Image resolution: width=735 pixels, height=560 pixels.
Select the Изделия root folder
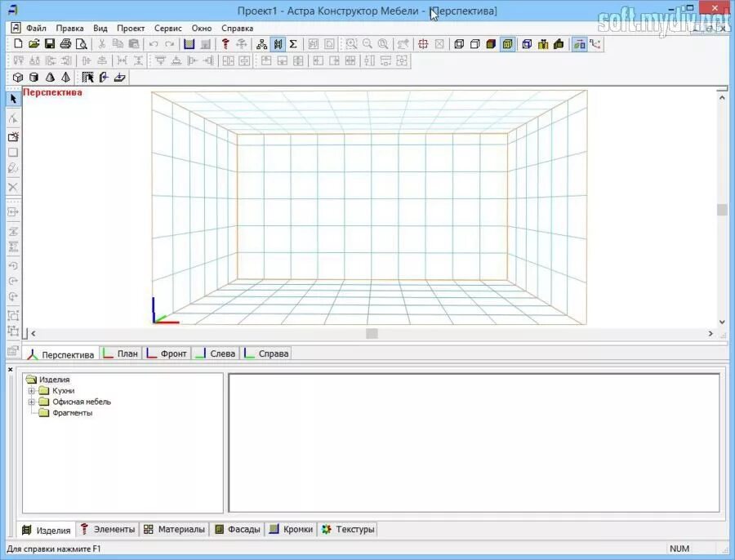tap(55, 379)
